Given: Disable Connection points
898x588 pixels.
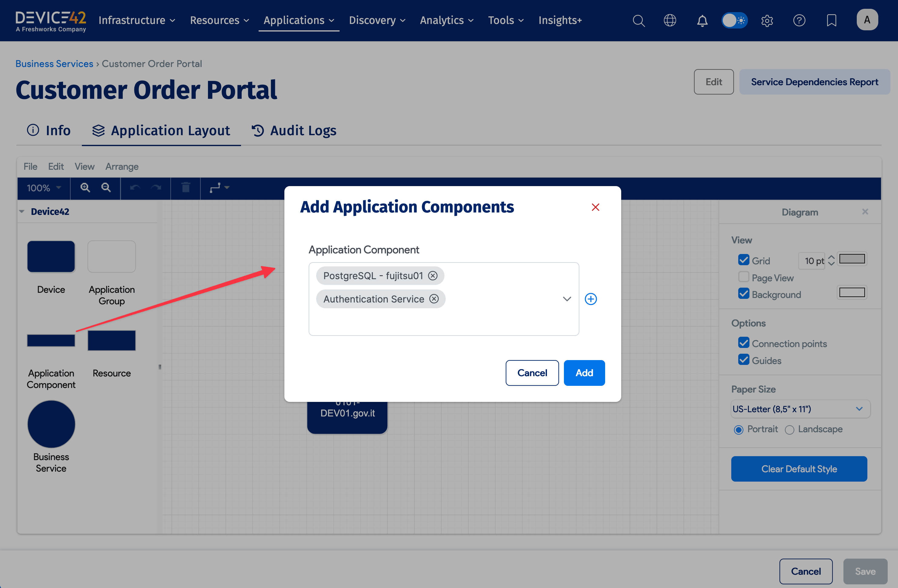Looking at the screenshot, I should click(744, 342).
